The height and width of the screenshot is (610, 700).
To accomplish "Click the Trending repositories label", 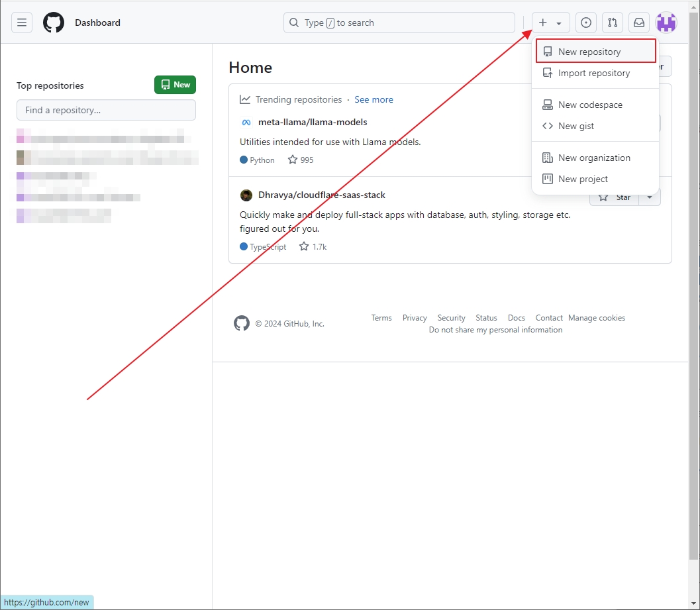I will [298, 99].
